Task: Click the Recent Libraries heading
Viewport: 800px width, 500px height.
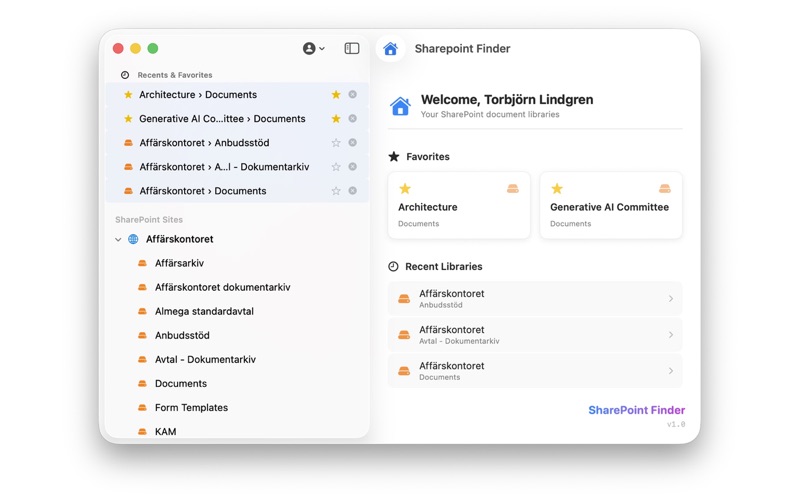Action: click(443, 266)
